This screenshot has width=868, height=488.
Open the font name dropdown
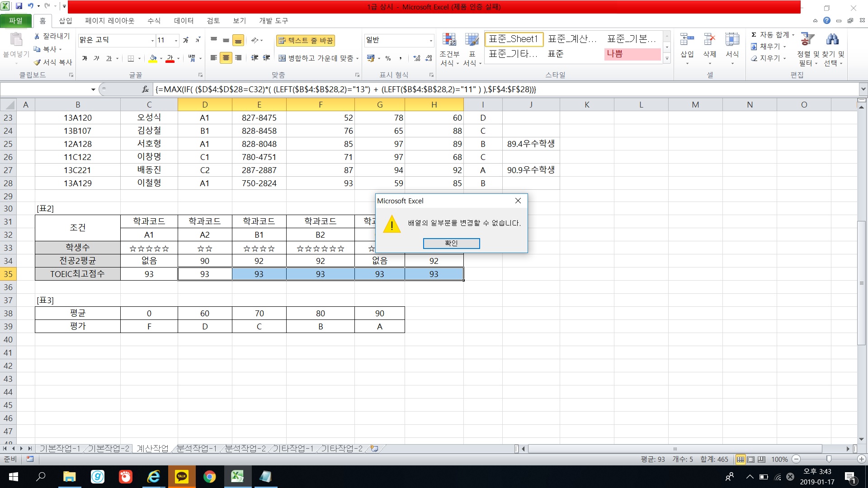coord(152,41)
